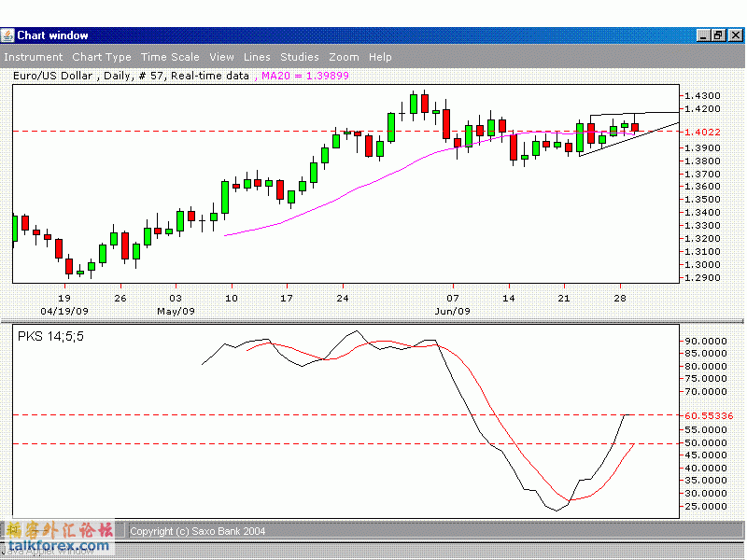747x560 pixels.
Task: Minimize the Chart window
Action: [703, 35]
